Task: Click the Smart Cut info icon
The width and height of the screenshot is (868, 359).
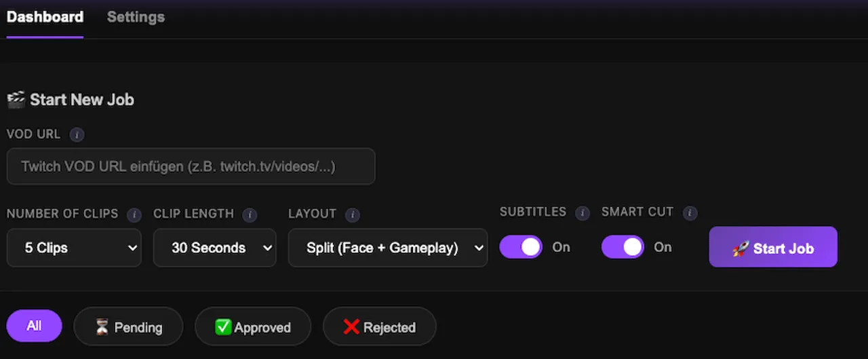Action: [690, 212]
